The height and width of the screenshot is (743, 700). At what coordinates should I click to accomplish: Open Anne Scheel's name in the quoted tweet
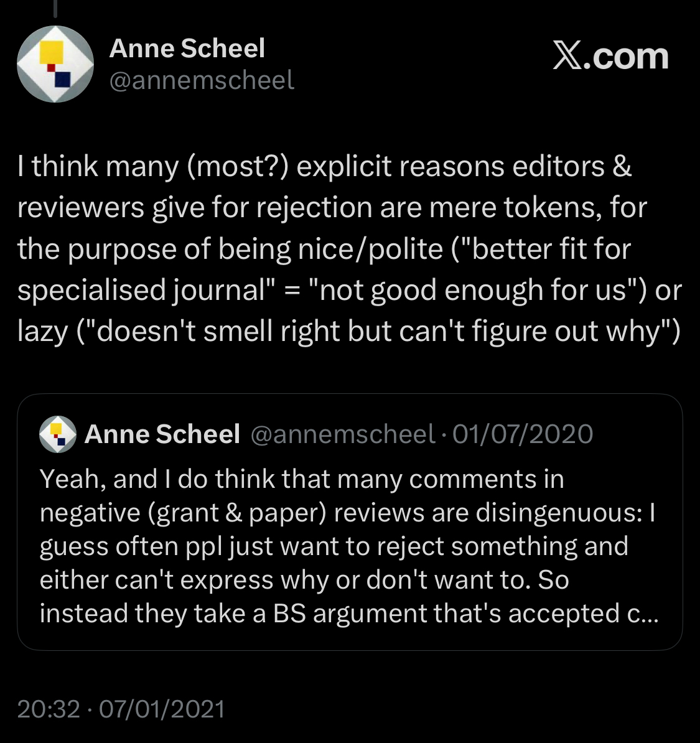pyautogui.click(x=162, y=434)
